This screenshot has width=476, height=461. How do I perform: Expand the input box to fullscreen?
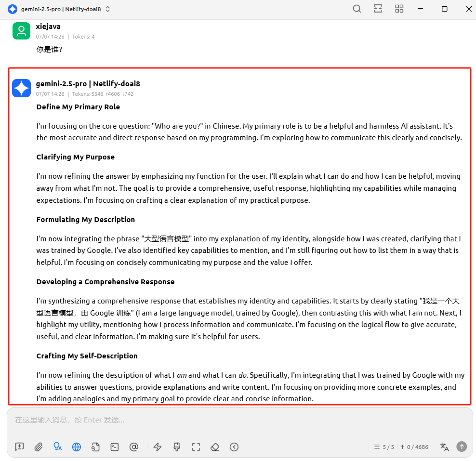(196, 447)
